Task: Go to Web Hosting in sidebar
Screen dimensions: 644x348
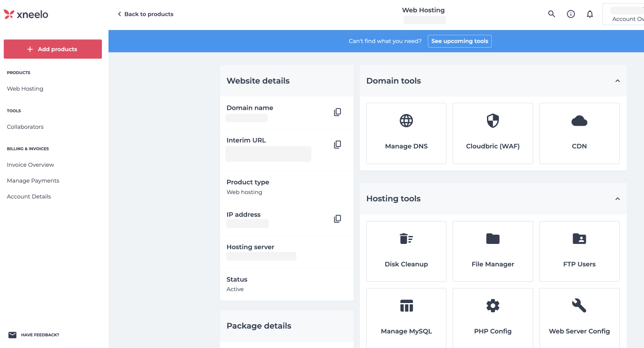Action: (25, 89)
